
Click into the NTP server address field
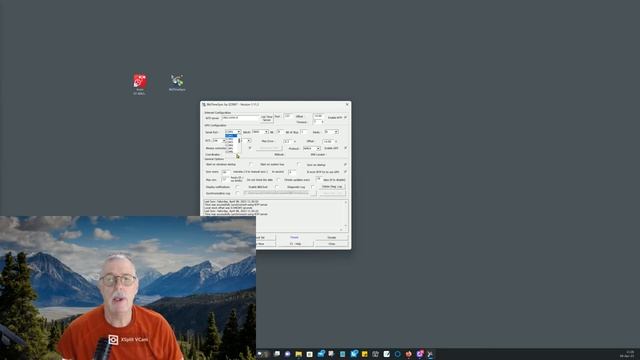(x=241, y=118)
